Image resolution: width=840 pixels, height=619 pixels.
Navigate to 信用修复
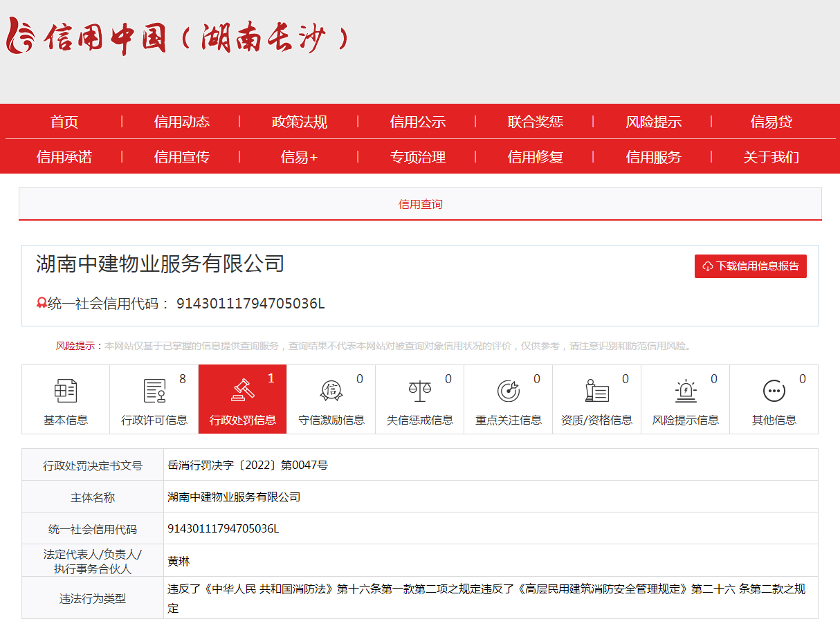tap(536, 157)
